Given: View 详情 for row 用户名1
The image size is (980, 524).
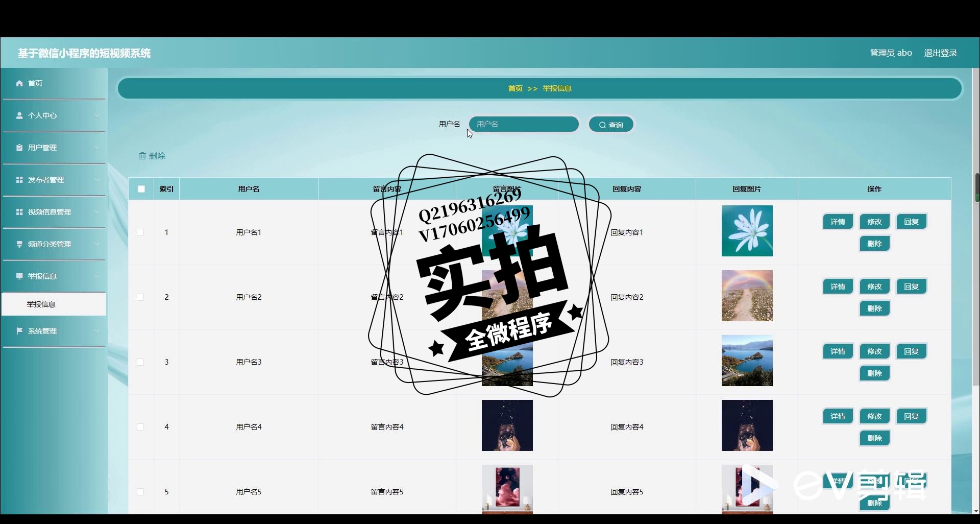Looking at the screenshot, I should [x=838, y=222].
